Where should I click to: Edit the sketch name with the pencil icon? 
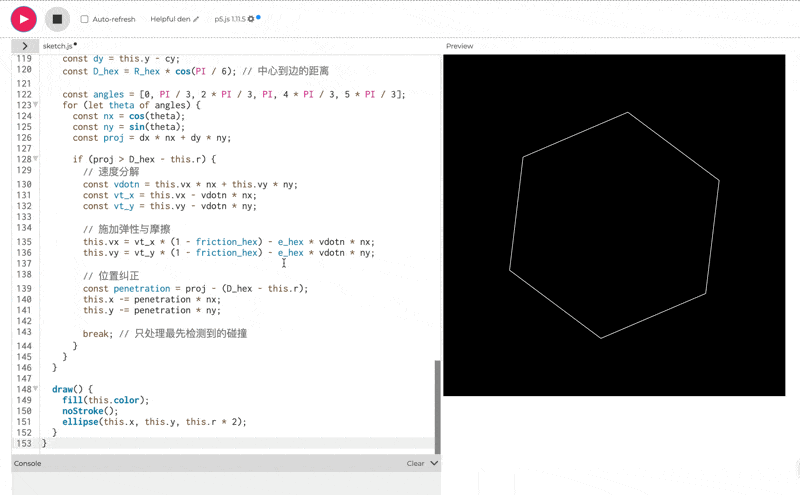(196, 19)
